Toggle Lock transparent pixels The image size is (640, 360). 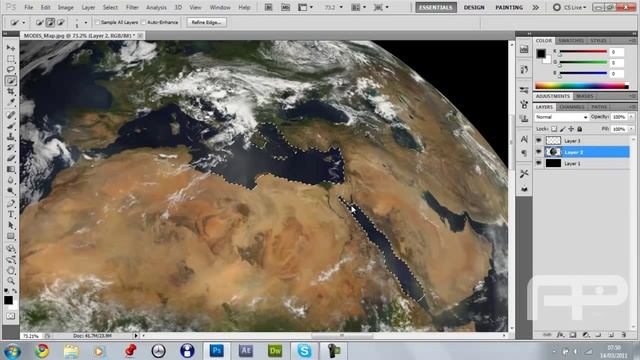pos(554,129)
